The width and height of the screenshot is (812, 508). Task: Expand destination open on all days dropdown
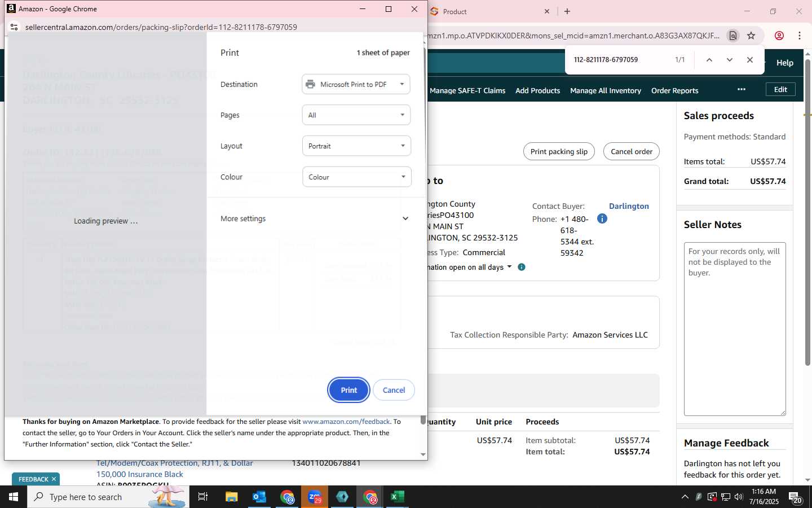[509, 266]
